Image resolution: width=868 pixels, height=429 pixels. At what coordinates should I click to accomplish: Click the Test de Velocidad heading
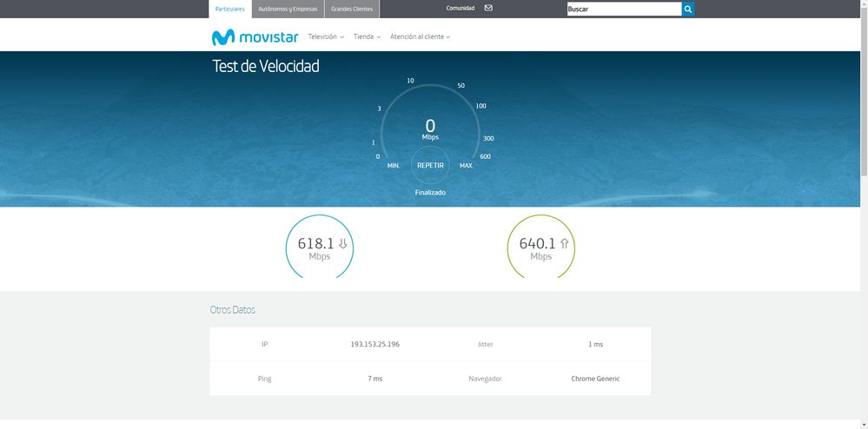click(x=266, y=66)
